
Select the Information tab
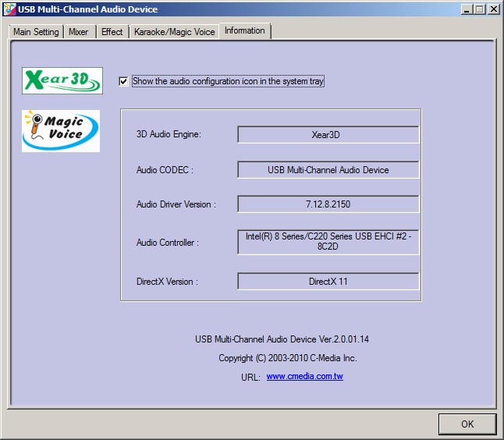(244, 30)
